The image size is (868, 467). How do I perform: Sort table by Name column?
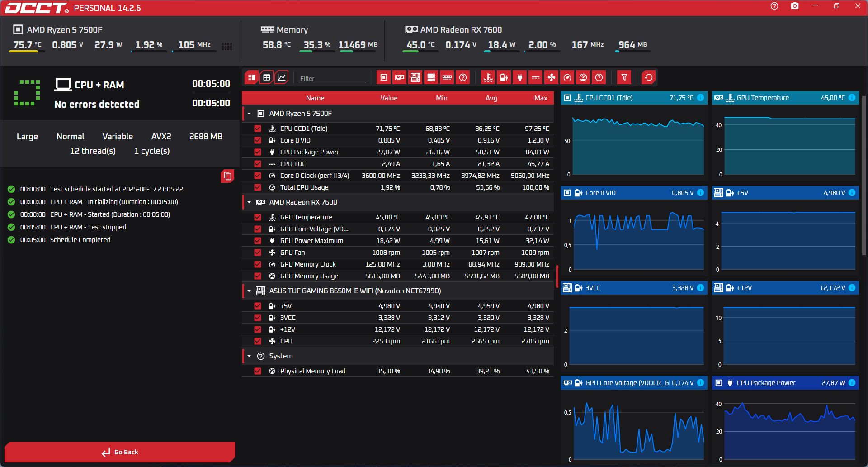click(315, 98)
